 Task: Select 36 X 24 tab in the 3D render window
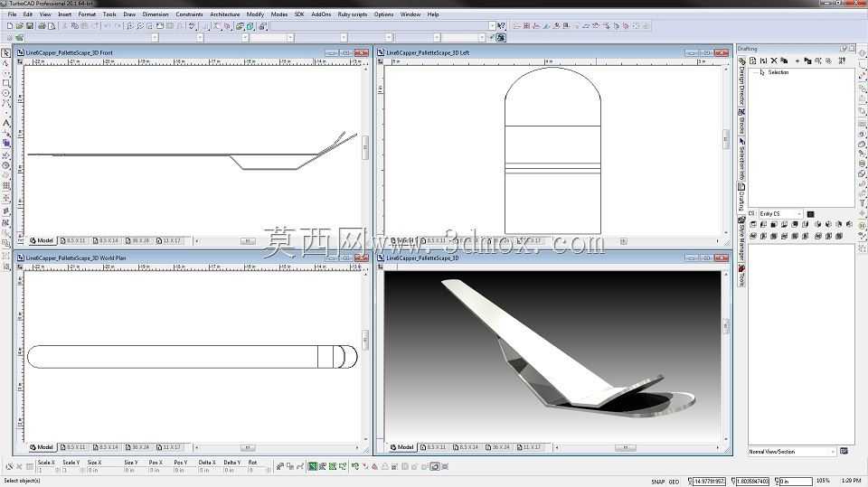tap(498, 447)
